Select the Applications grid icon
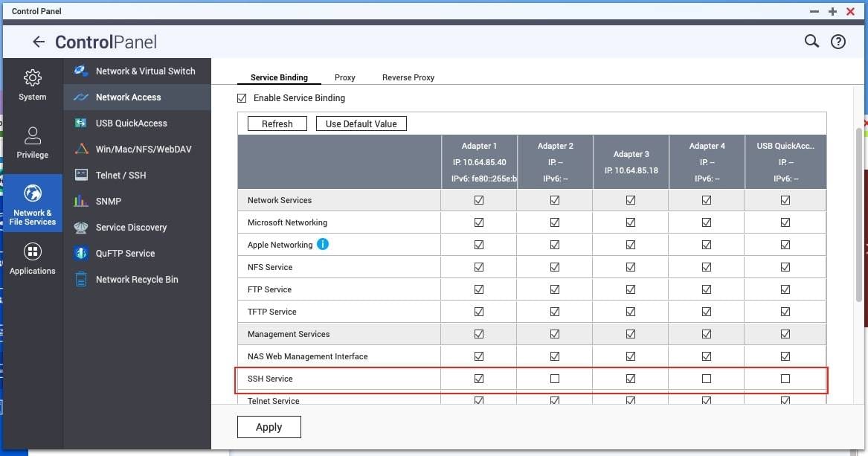 32,251
